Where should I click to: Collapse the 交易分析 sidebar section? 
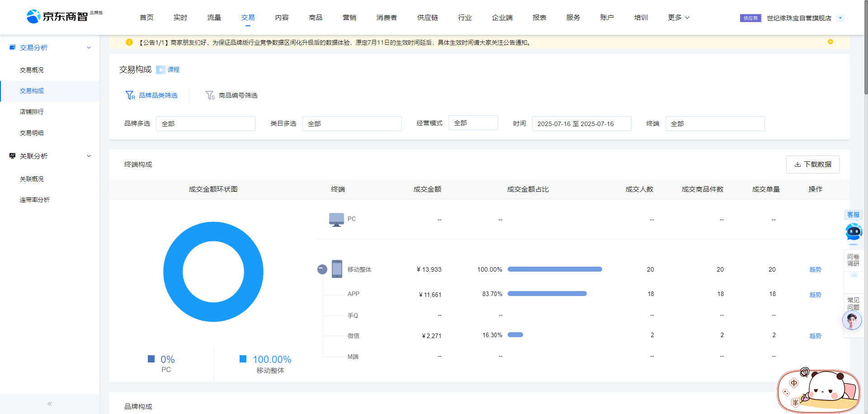(89, 47)
